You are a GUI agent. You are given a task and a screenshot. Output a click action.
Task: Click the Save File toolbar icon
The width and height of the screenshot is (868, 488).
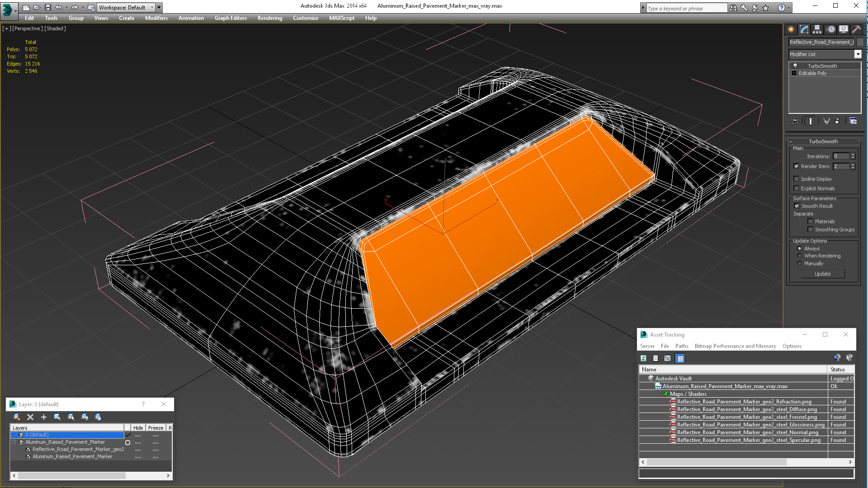pos(47,7)
